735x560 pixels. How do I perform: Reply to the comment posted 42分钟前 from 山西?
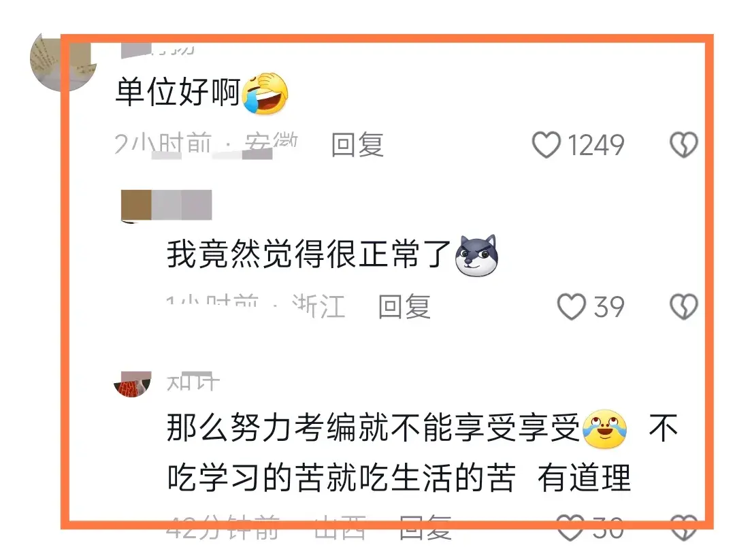425,527
